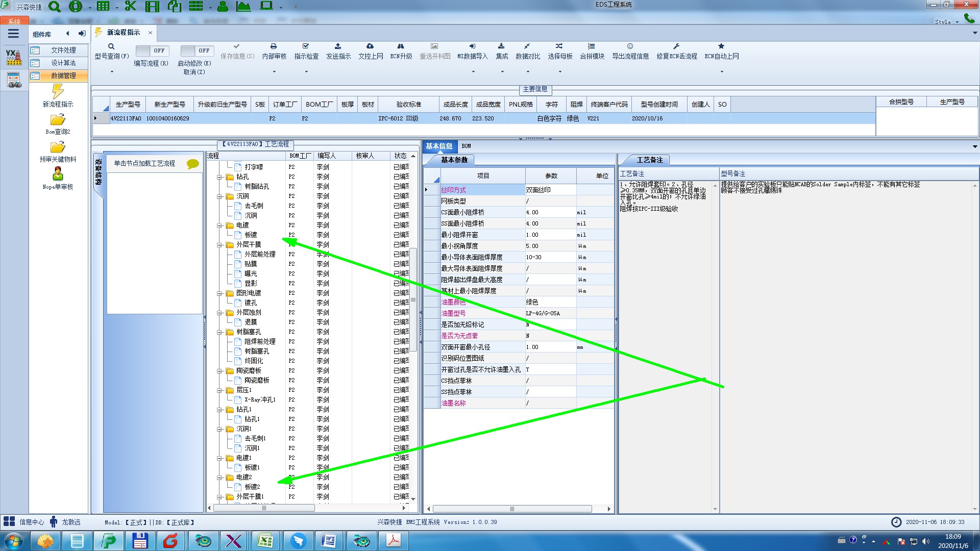The width and height of the screenshot is (980, 551).
Task: Collapse the 钻孔 tree node
Action: [219, 177]
